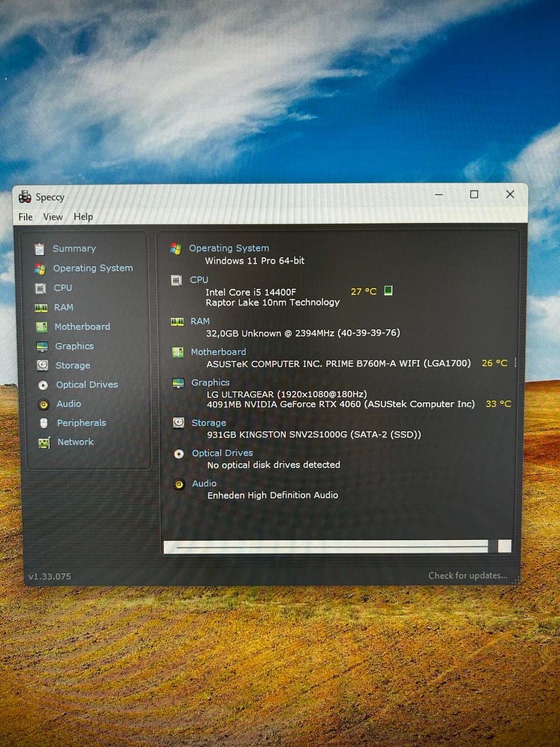Click Windows 11 Pro 64-bit text
This screenshot has height=747, width=560.
[x=255, y=261]
